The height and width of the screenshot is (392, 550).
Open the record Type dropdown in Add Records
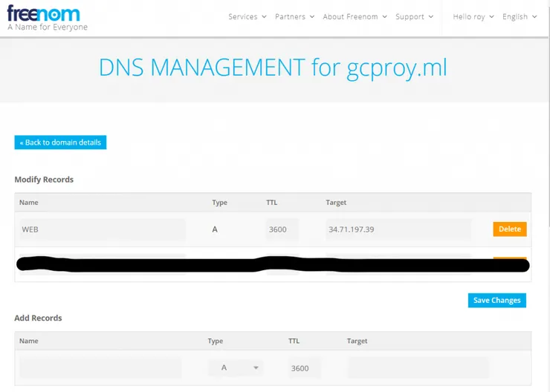pyautogui.click(x=236, y=367)
